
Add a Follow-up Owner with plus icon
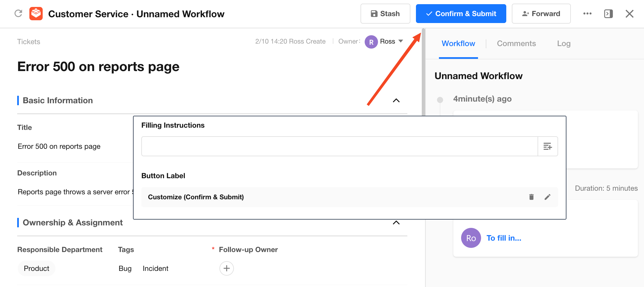226,268
